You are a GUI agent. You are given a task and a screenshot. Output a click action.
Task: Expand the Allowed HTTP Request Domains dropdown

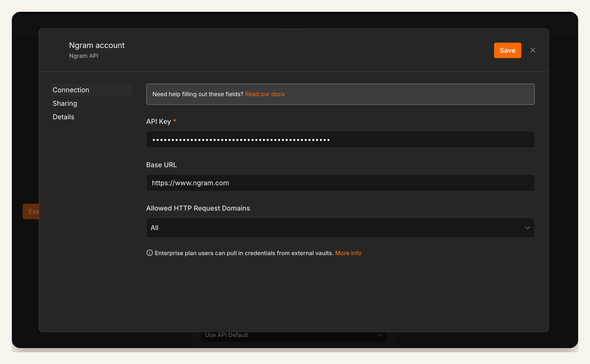point(340,228)
